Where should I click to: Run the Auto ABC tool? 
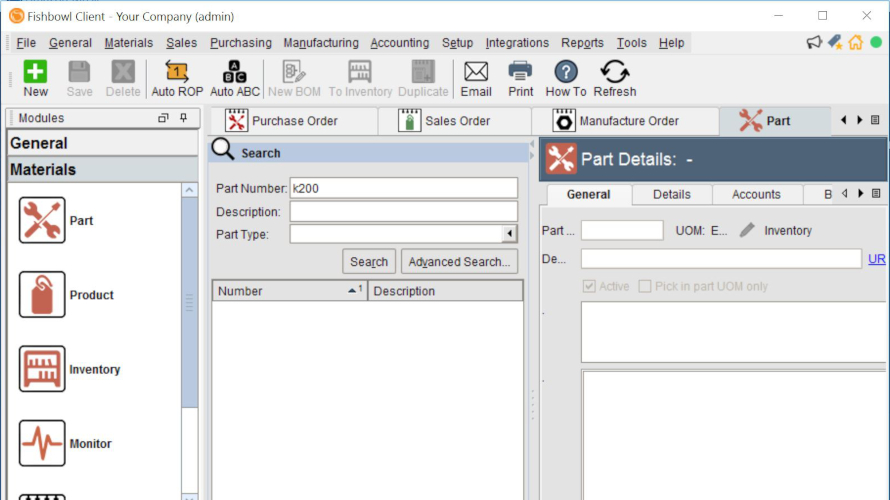(x=234, y=78)
